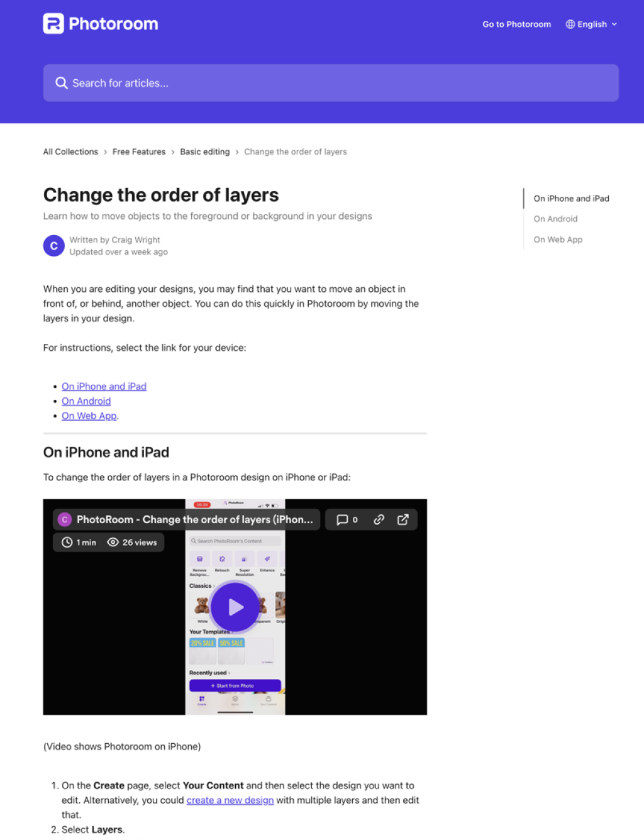Follow the 'create a new design' link
Screen dimensions: 644x840
pyautogui.click(x=230, y=800)
